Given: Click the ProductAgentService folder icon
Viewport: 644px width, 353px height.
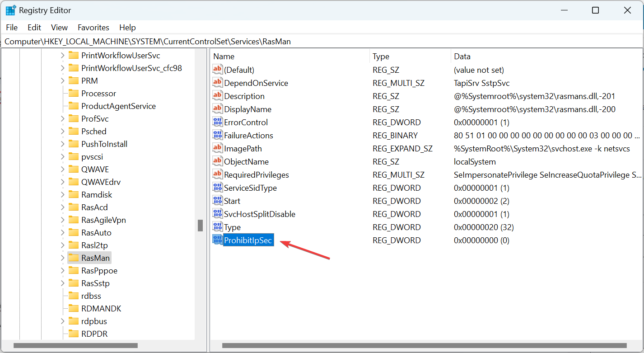Looking at the screenshot, I should [x=74, y=106].
